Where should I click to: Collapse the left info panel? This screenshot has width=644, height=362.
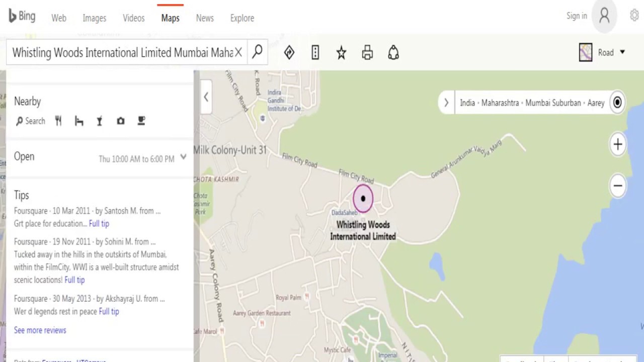click(206, 97)
